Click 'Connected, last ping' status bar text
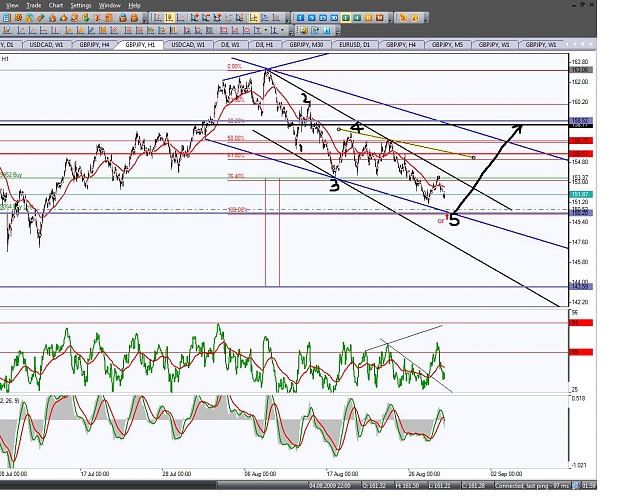This screenshot has width=625, height=500. (532, 485)
